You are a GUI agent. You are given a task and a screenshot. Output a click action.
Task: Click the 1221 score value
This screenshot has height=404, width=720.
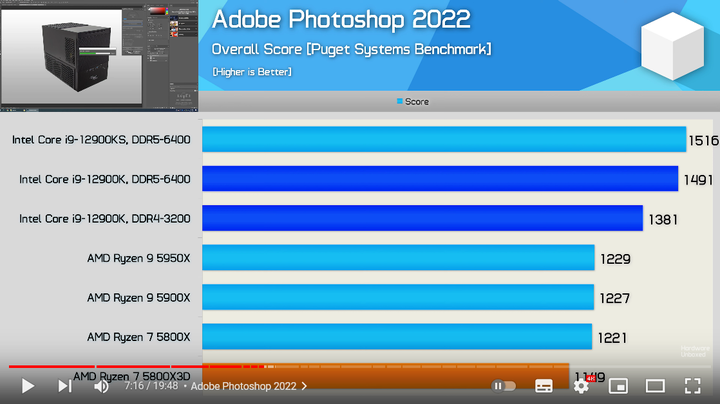pyautogui.click(x=612, y=338)
